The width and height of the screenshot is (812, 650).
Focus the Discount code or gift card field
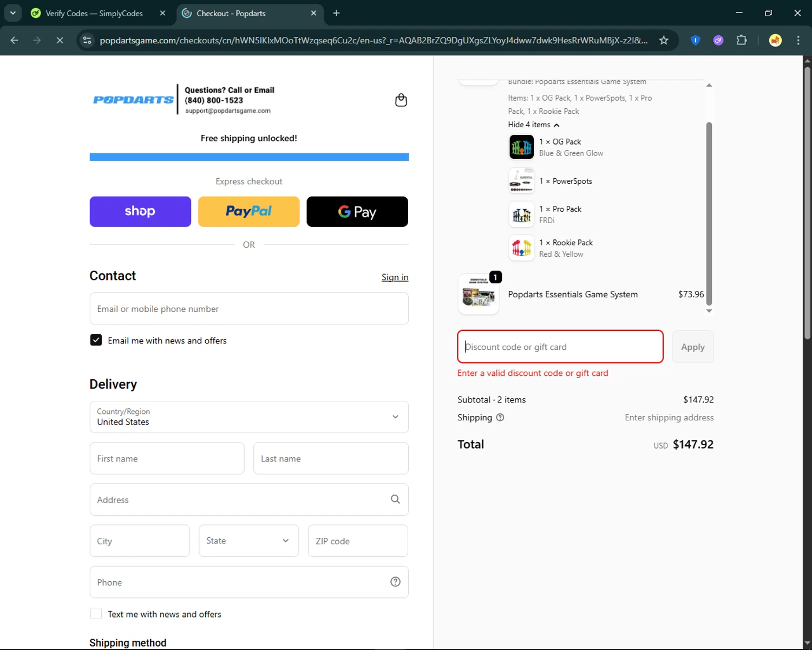click(x=560, y=347)
